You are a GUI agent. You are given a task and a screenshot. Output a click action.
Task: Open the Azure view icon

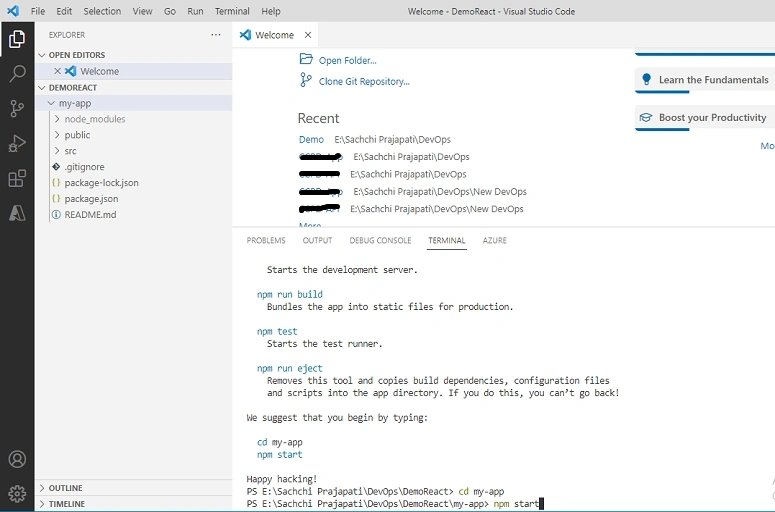[x=17, y=213]
